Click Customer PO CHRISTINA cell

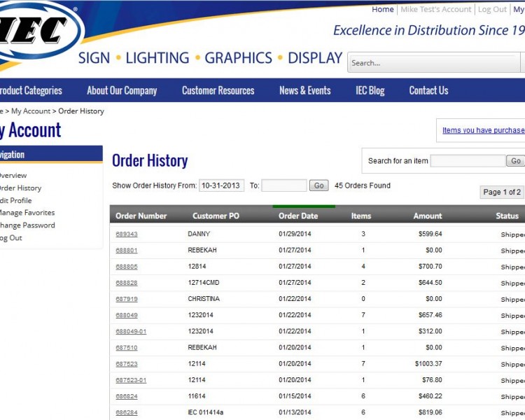(204, 299)
